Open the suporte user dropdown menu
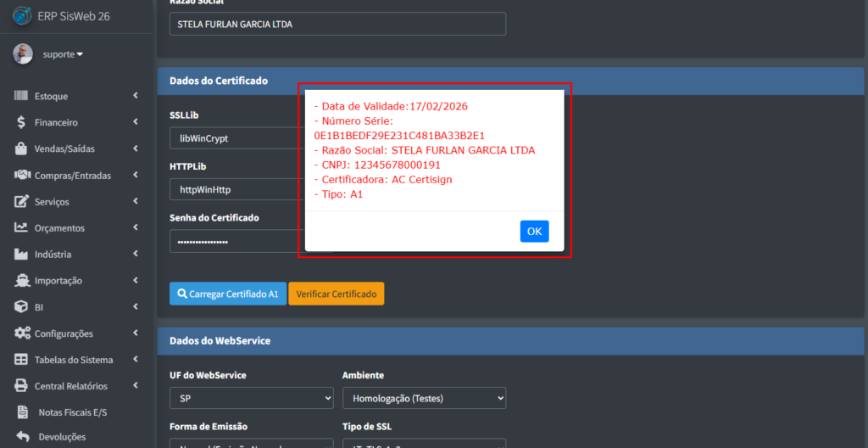 [x=64, y=54]
